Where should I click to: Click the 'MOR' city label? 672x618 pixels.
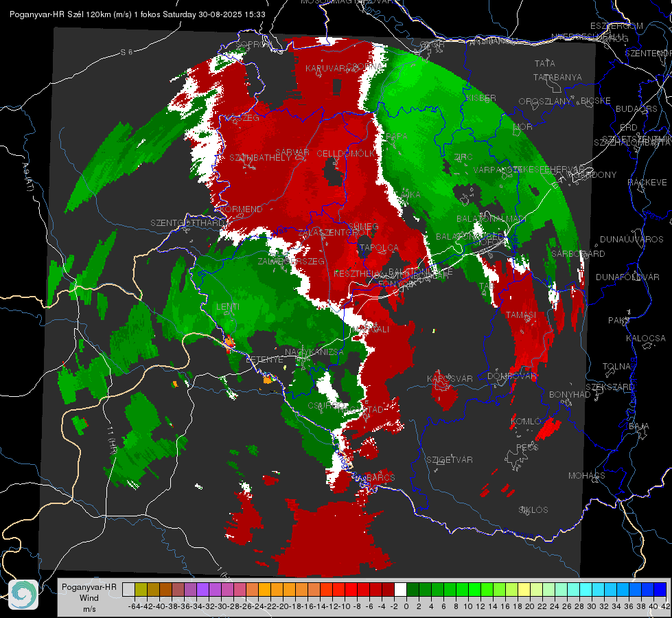click(x=523, y=126)
